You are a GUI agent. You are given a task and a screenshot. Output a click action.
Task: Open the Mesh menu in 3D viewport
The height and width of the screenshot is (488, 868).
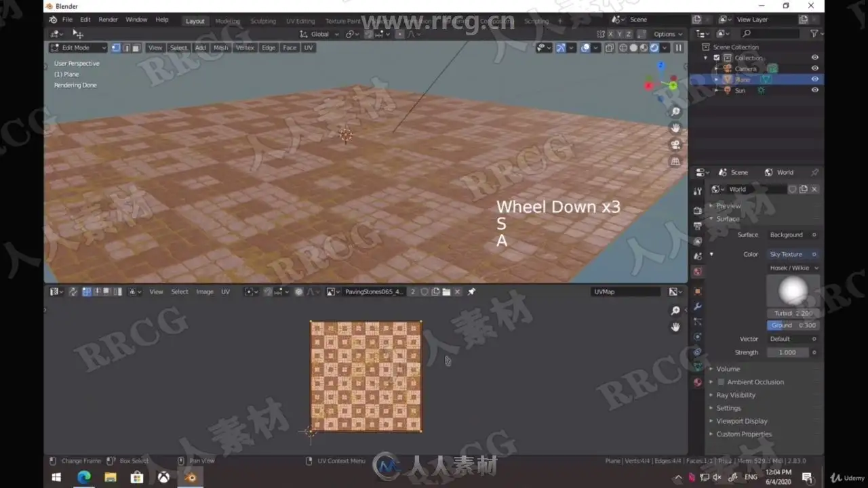[x=221, y=48]
